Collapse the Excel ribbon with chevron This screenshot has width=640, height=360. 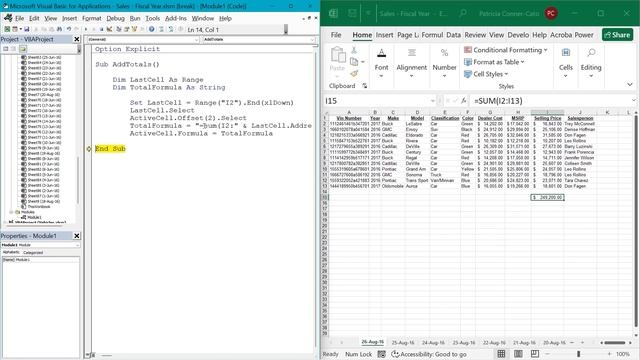pyautogui.click(x=630, y=84)
